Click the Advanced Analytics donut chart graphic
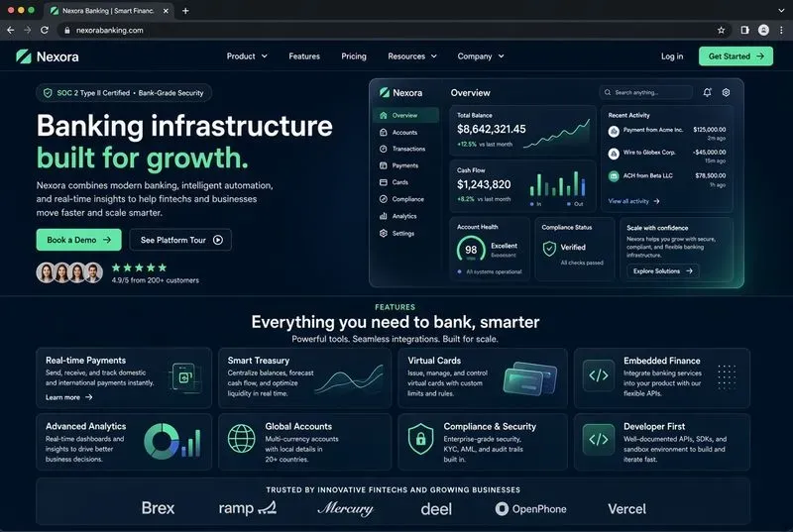This screenshot has width=793, height=532. [x=162, y=442]
